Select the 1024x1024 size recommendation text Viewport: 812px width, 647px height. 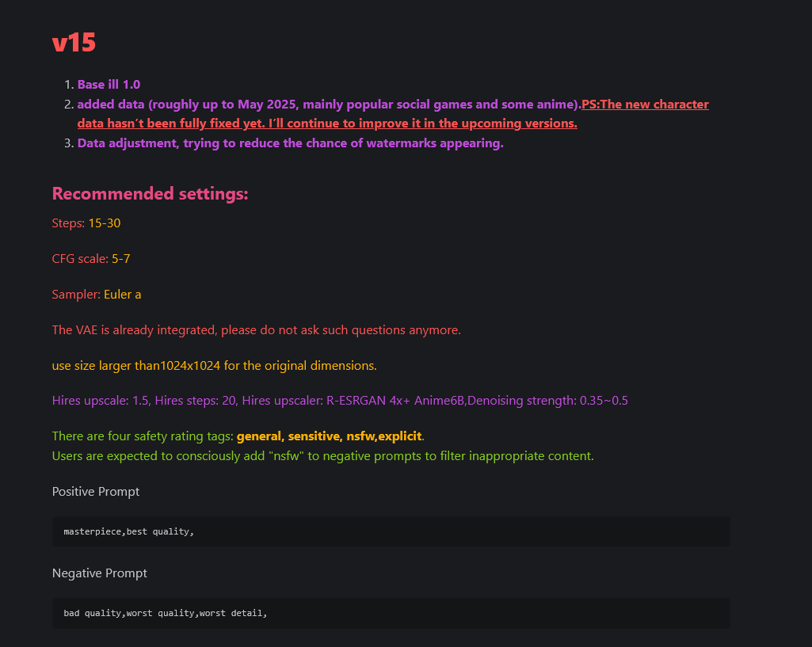(x=215, y=365)
